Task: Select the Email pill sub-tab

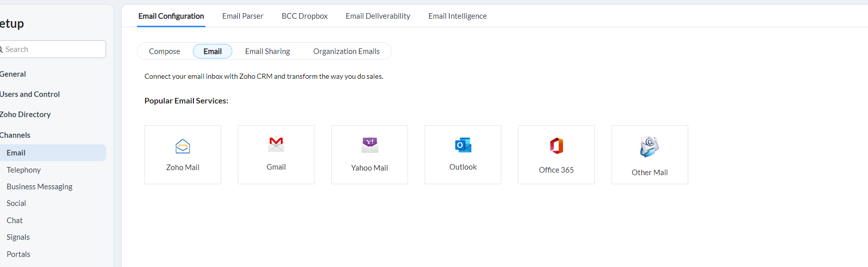Action: pos(213,51)
